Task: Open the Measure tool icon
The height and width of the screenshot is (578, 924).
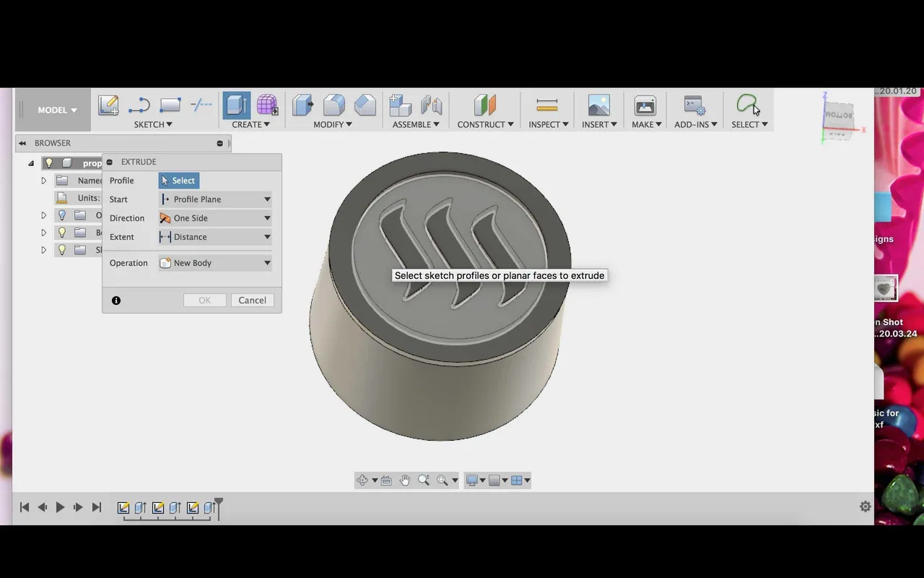Action: (547, 105)
